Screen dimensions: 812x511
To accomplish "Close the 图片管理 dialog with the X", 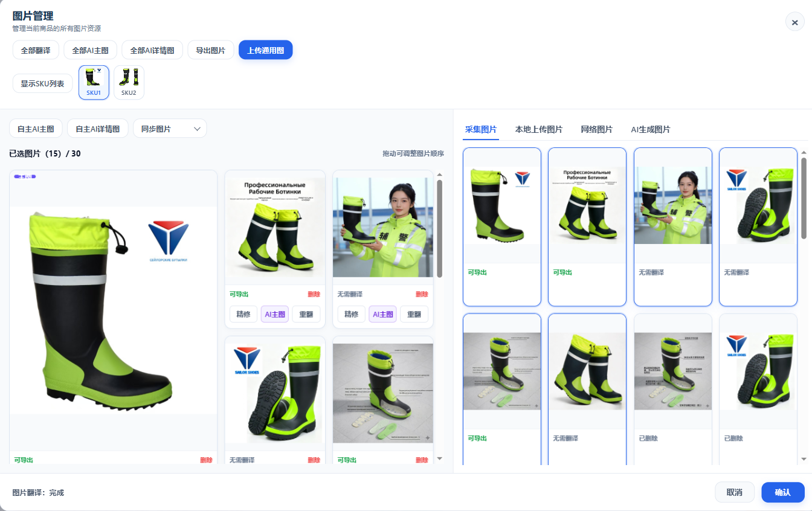I will 794,22.
